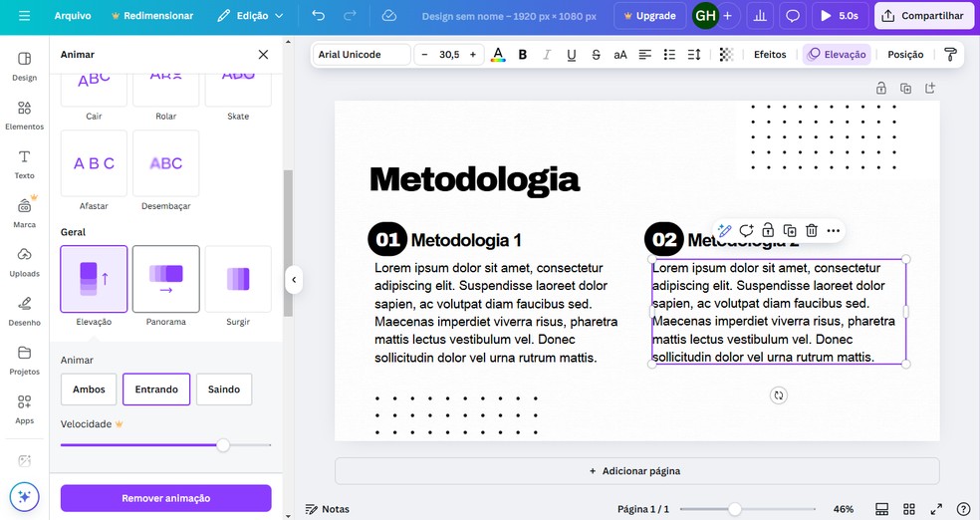Adjust the Velocidade speed slider
Viewport: 980px width, 520px height.
coord(223,445)
